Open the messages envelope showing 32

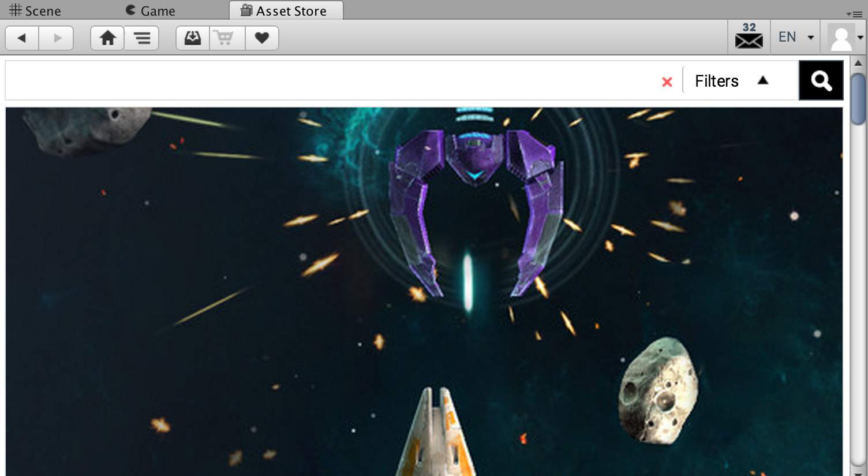(x=749, y=36)
